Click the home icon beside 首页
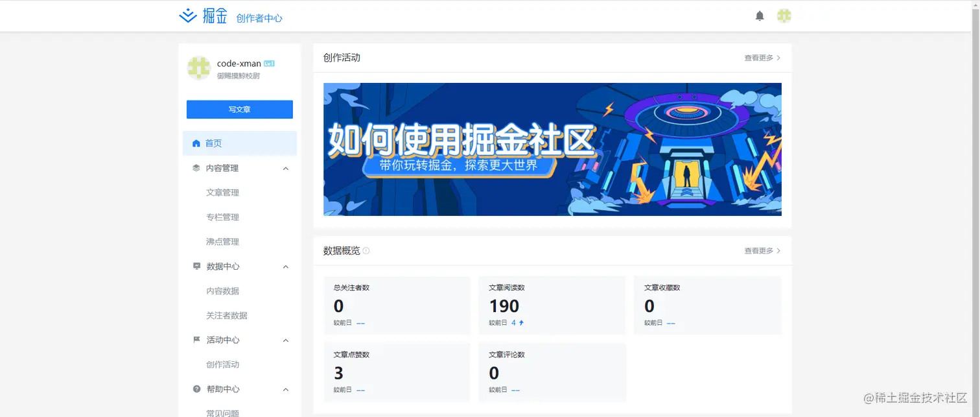 point(196,143)
